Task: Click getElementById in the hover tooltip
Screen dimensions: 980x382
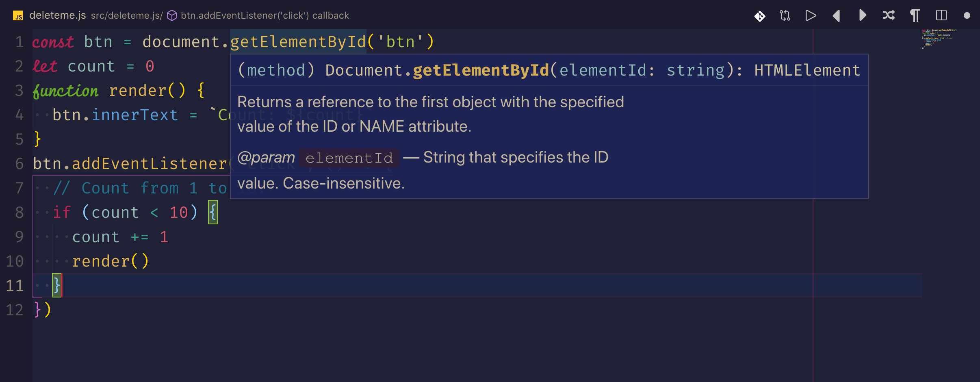Action: tap(479, 70)
